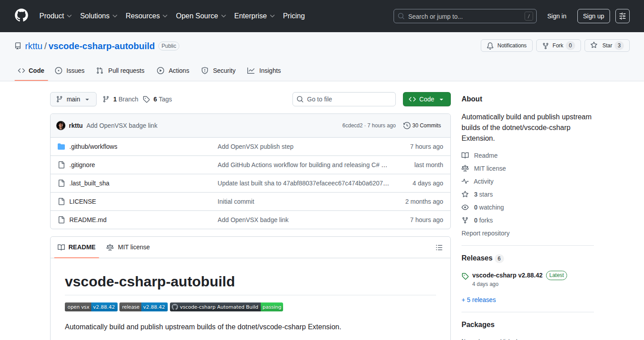Click the Go to file input
The width and height of the screenshot is (644, 340).
pos(344,99)
